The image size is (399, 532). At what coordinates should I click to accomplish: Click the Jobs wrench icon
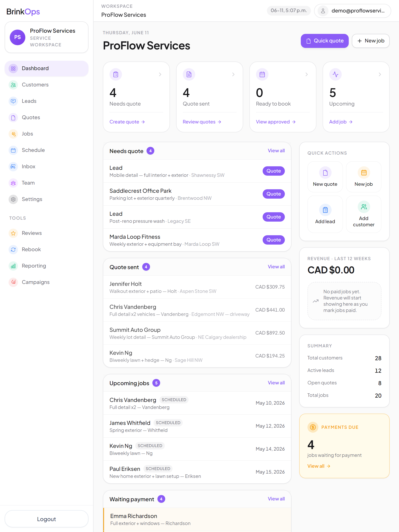tap(13, 134)
